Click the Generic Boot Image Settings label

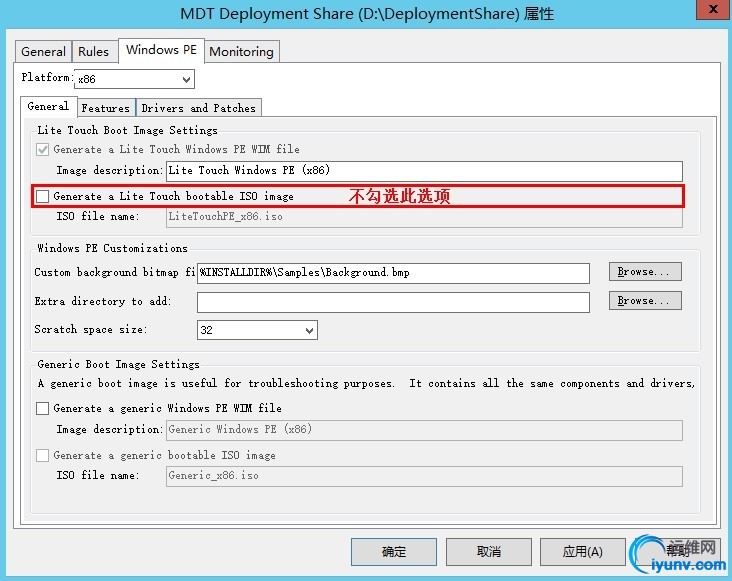pos(119,364)
